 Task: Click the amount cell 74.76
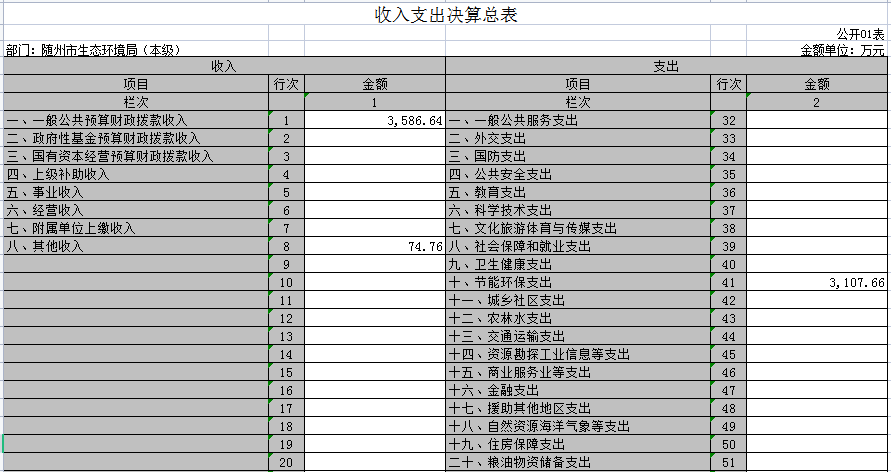(x=375, y=247)
